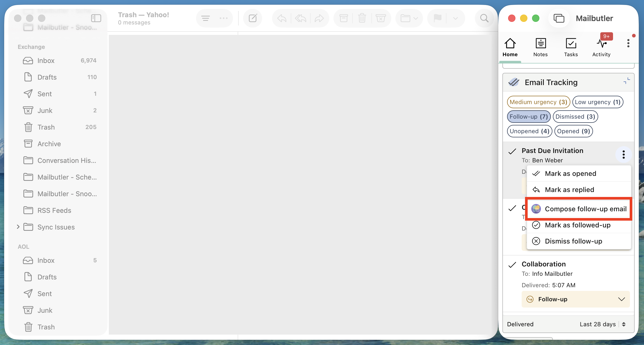Click the Archive toolbar icon

[344, 18]
